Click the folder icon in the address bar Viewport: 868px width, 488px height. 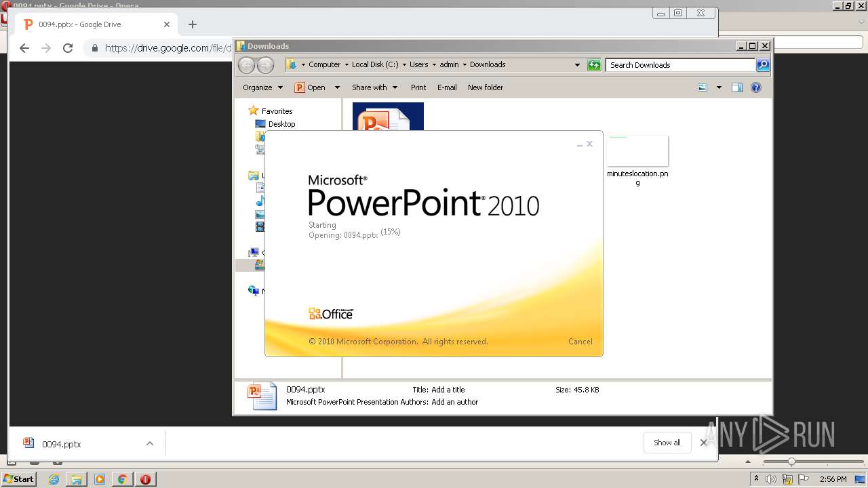click(x=292, y=64)
